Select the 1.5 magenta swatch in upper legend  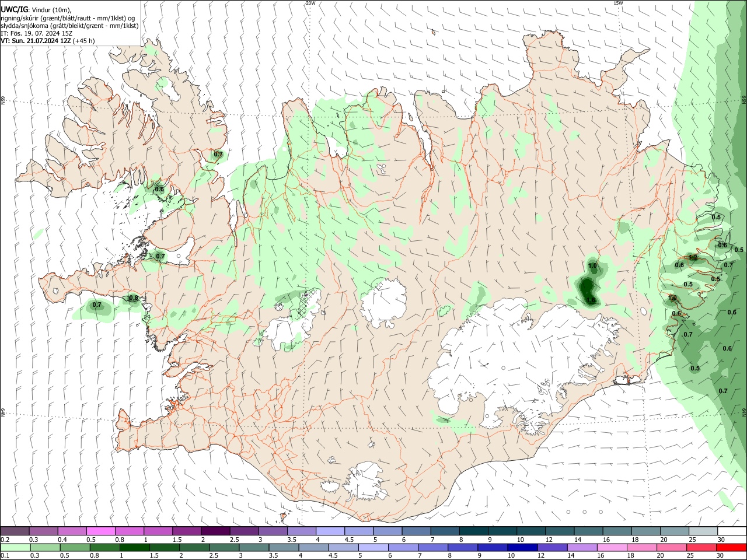pos(187,531)
